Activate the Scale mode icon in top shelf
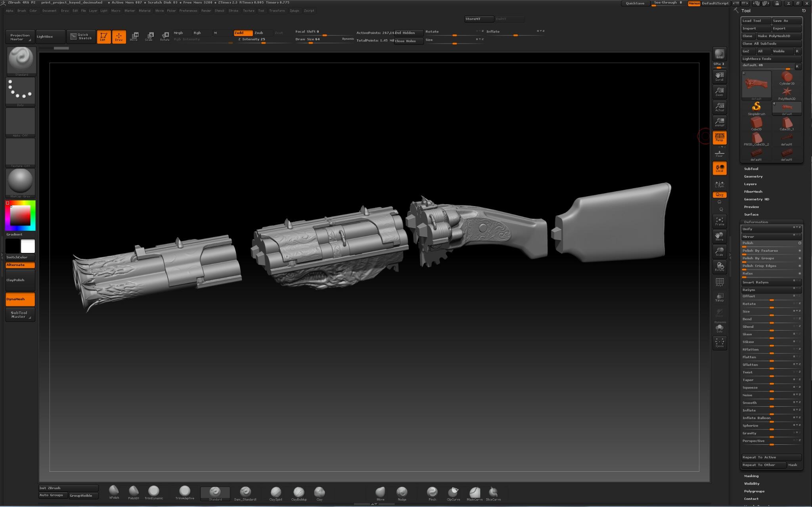 pos(149,36)
